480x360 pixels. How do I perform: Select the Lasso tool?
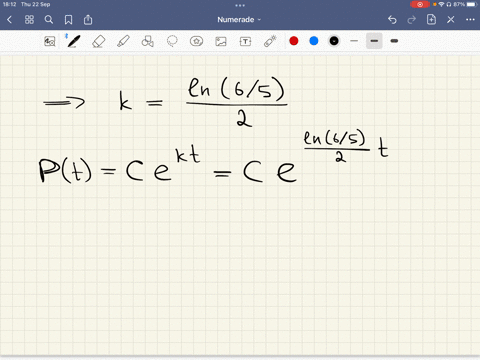172,41
